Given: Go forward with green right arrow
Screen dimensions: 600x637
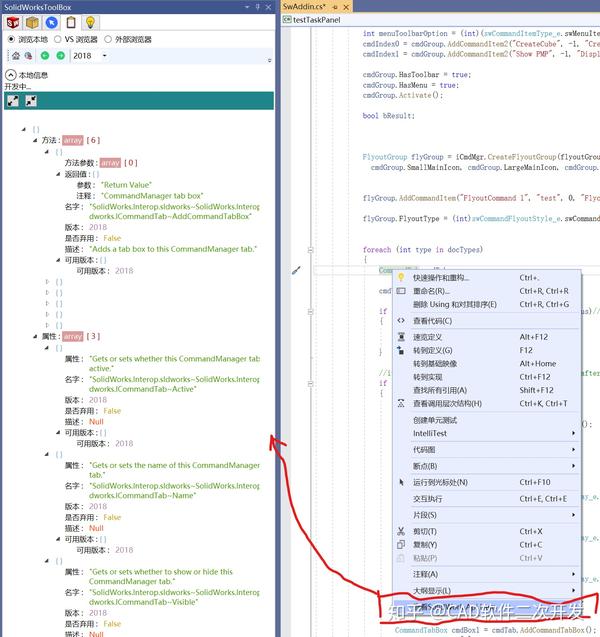Looking at the screenshot, I should [x=61, y=56].
